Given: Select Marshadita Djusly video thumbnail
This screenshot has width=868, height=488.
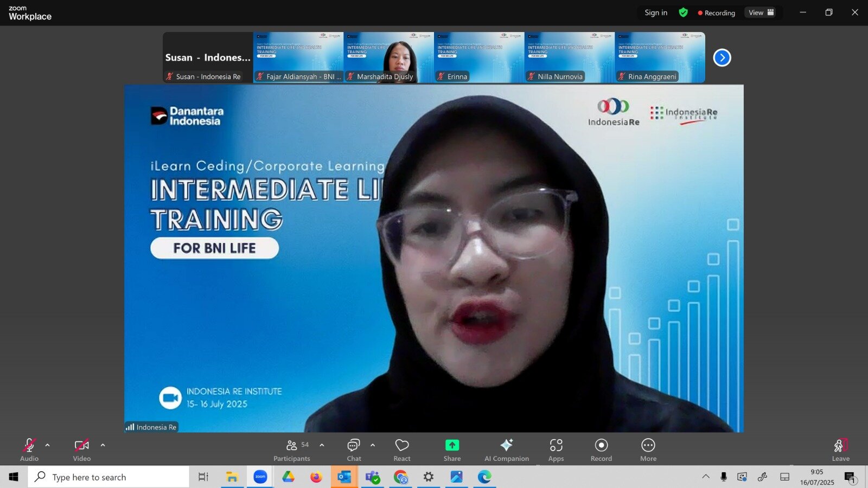Looking at the screenshot, I should click(388, 57).
